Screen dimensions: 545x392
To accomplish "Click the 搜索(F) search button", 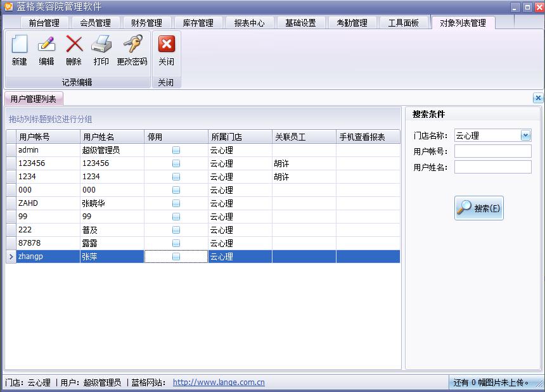I will (478, 208).
